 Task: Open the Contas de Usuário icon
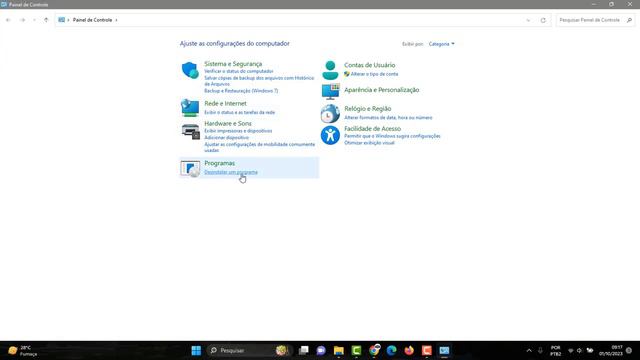330,70
